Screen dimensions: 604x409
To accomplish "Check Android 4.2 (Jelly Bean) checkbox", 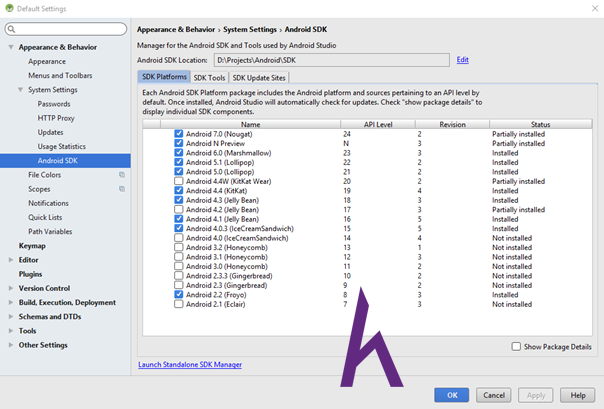I will pyautogui.click(x=178, y=210).
